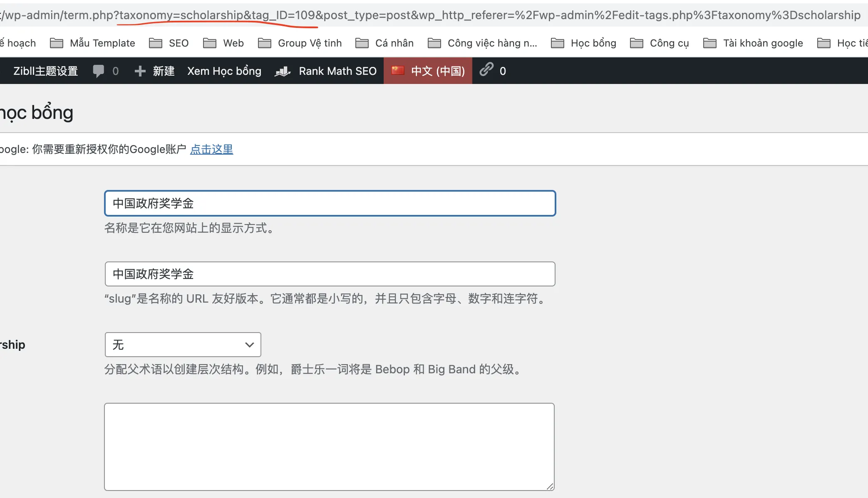This screenshot has height=498, width=868.
Task: Open Zibll主题设置 in admin bar
Action: [46, 71]
